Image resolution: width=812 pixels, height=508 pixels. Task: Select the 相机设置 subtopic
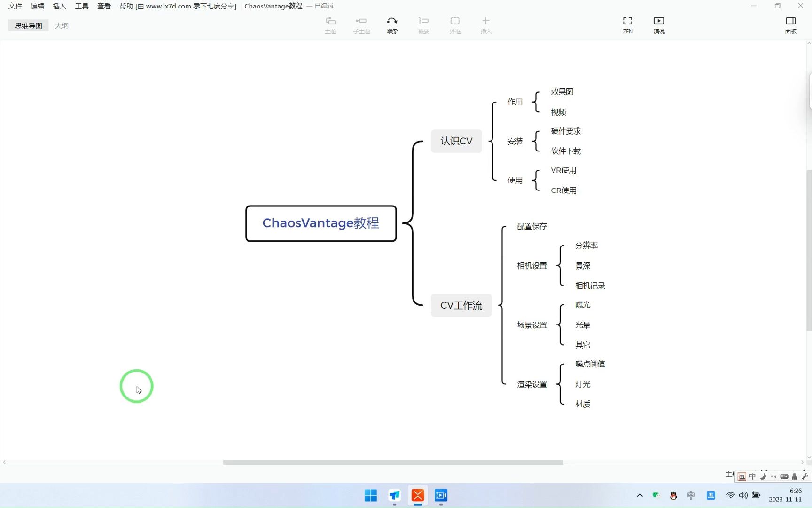click(532, 266)
